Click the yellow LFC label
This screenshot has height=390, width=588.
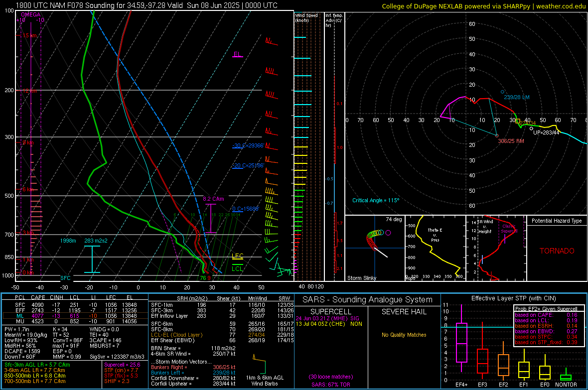coord(237,256)
